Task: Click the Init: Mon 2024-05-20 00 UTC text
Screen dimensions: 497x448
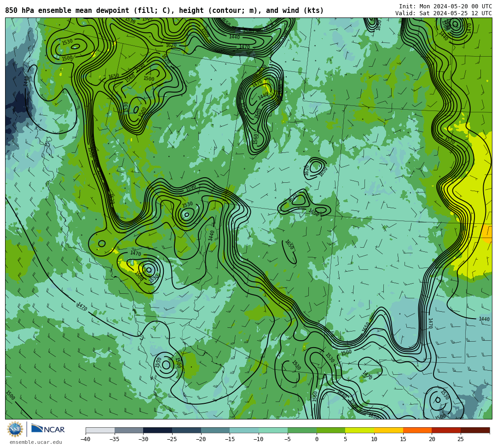Action: coord(445,6)
